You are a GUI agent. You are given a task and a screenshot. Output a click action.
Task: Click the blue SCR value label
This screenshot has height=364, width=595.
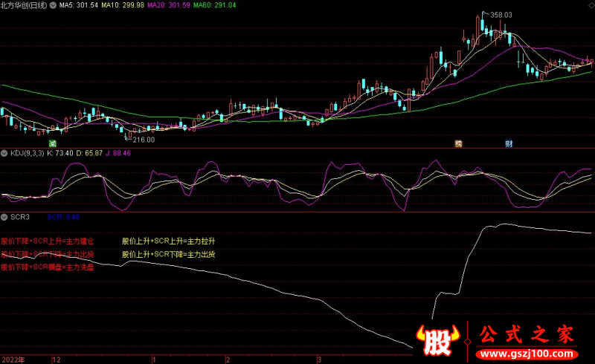(x=63, y=217)
